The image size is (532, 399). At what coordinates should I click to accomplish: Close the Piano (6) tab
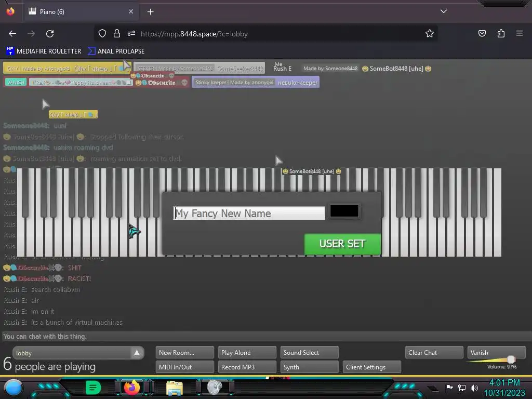[x=131, y=11]
